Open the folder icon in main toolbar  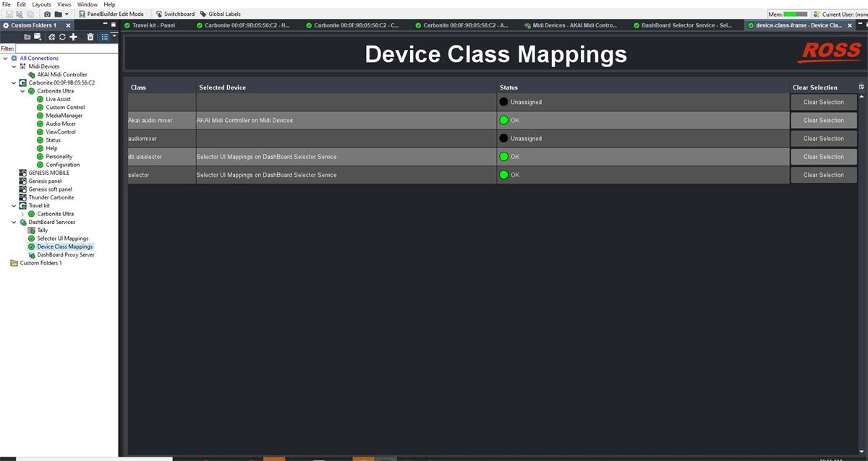pos(58,14)
